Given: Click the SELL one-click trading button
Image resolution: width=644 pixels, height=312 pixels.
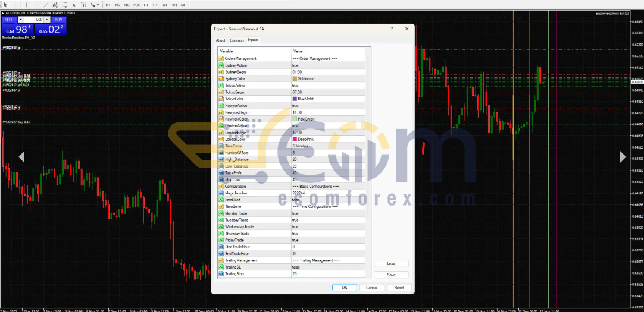Looking at the screenshot, I should click(x=9, y=19).
